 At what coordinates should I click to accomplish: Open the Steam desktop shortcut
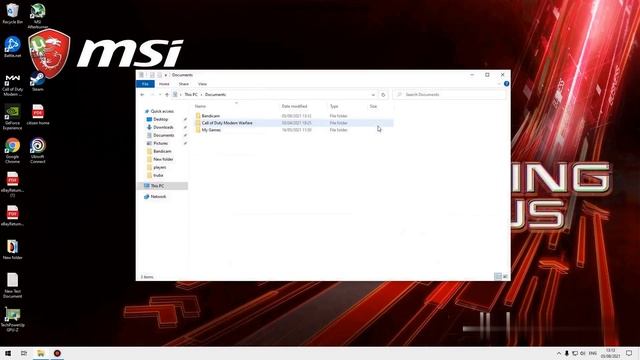tap(38, 82)
